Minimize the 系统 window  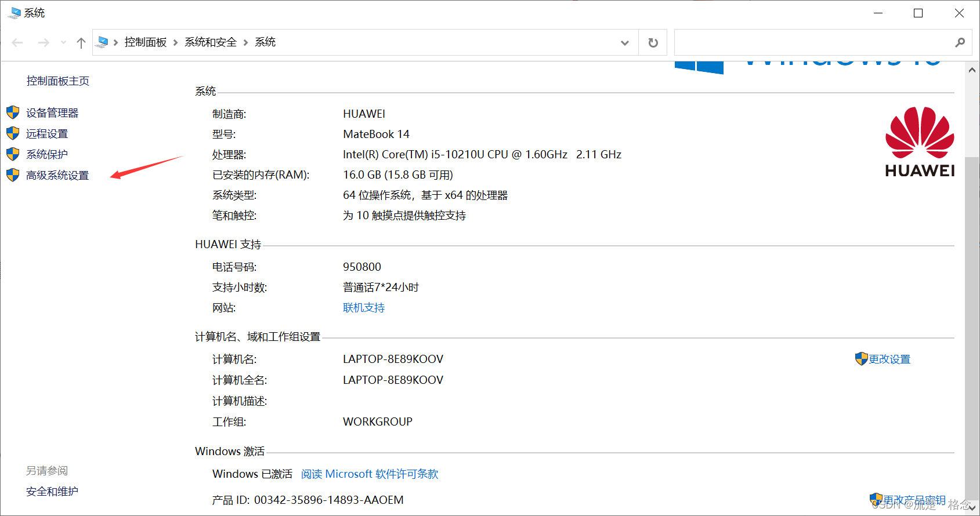point(878,13)
